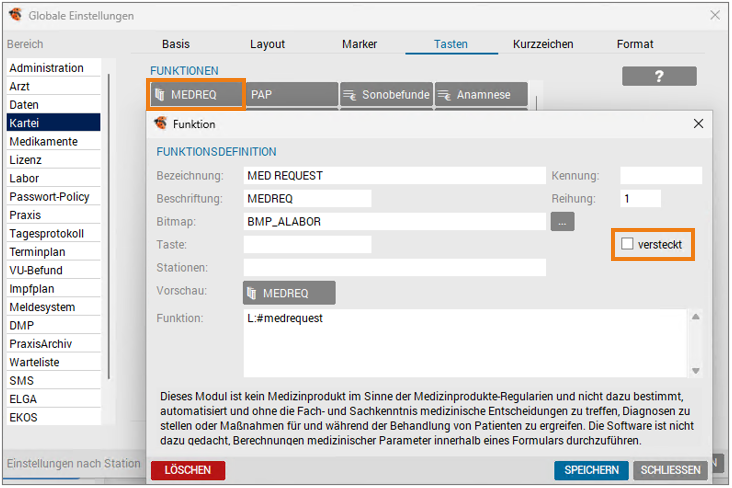Select SMS in Bereich list

54,381
